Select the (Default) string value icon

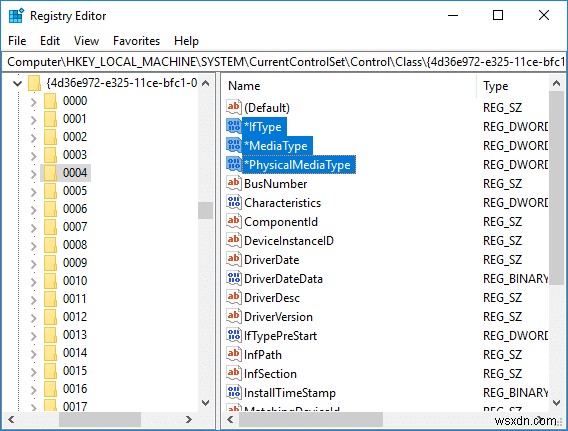coord(234,108)
